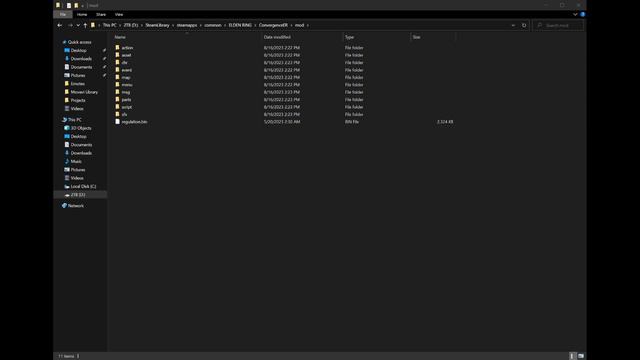
Task: Select Movavi Library in Quick access
Action: click(x=84, y=92)
